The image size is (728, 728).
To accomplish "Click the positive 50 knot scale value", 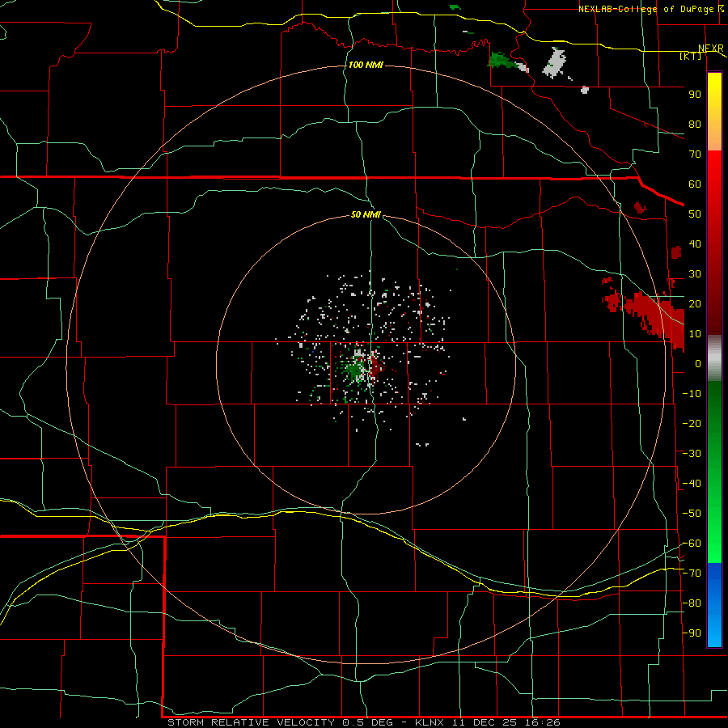I will (695, 214).
